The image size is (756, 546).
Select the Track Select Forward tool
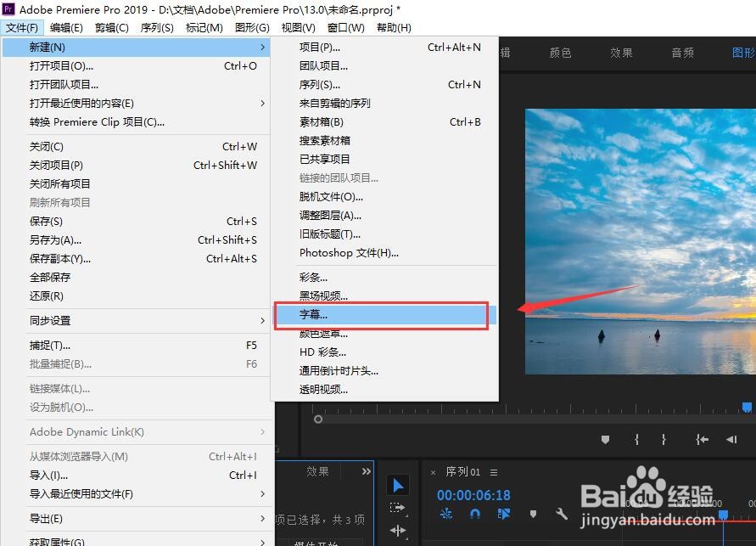click(x=396, y=507)
